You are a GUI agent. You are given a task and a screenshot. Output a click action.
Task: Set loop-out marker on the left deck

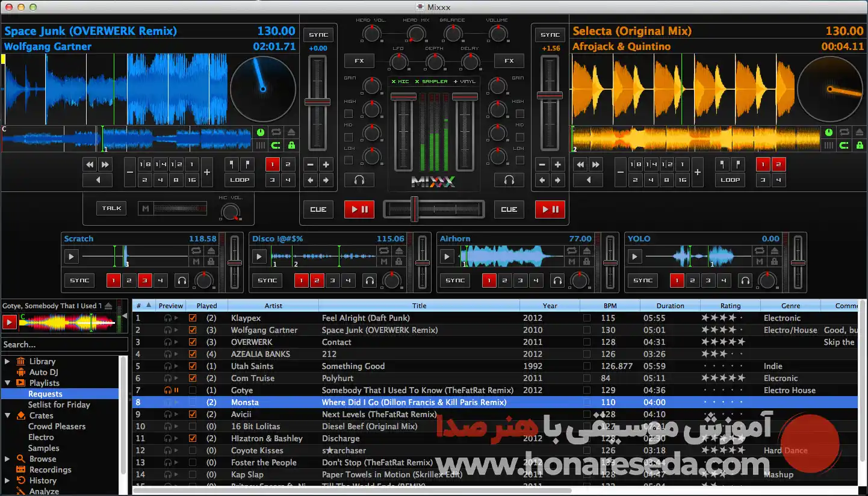pyautogui.click(x=247, y=164)
